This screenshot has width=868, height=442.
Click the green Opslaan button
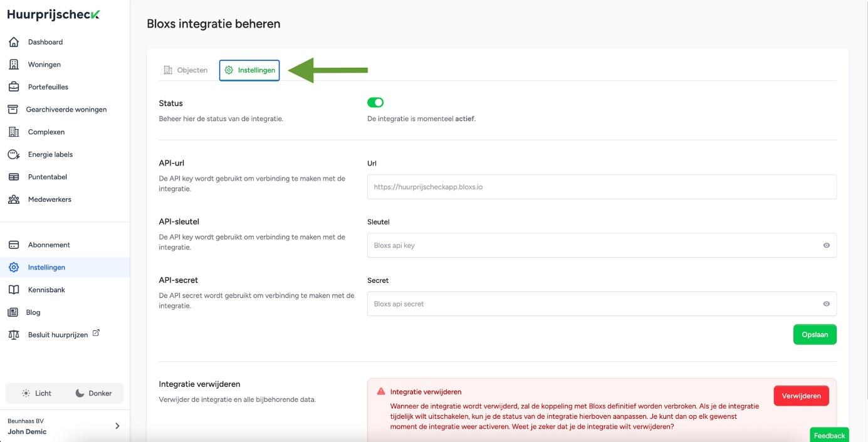(814, 335)
